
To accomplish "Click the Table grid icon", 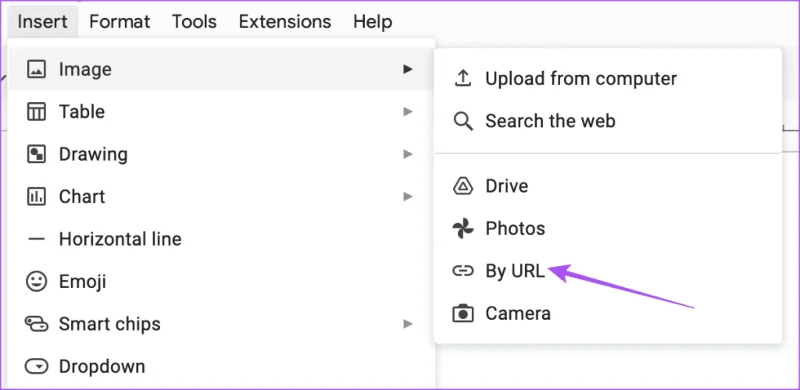I will [x=36, y=111].
